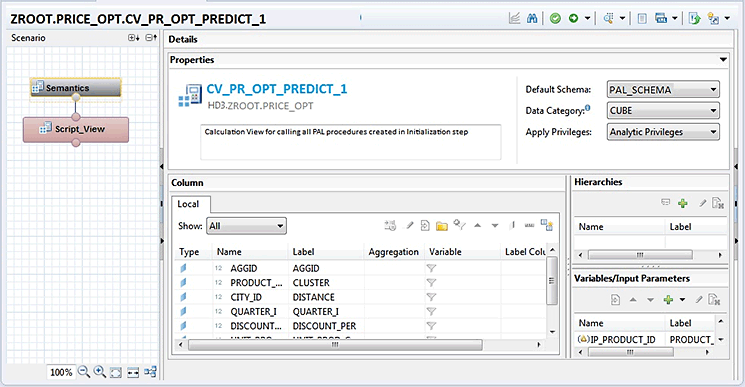Zoom out in the Scenario pane
The height and width of the screenshot is (387, 745).
pos(84,372)
